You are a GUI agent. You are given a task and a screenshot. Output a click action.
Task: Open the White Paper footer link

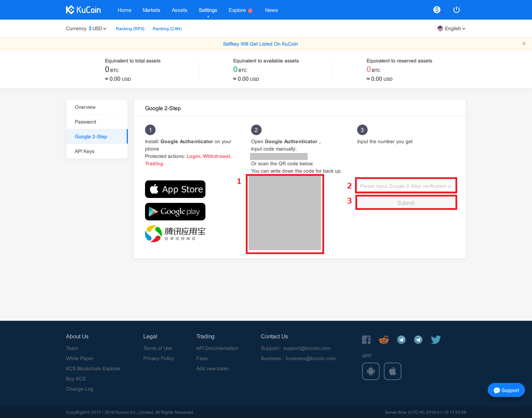click(x=80, y=358)
